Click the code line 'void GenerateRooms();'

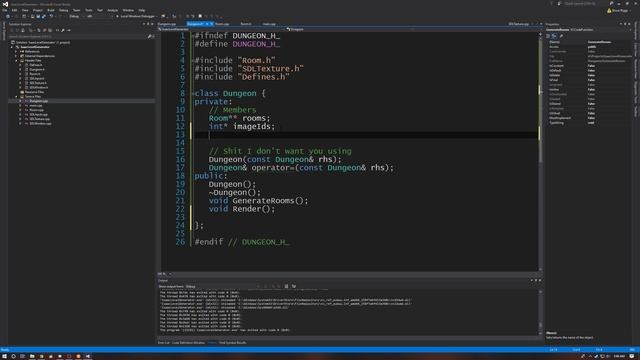[258, 200]
